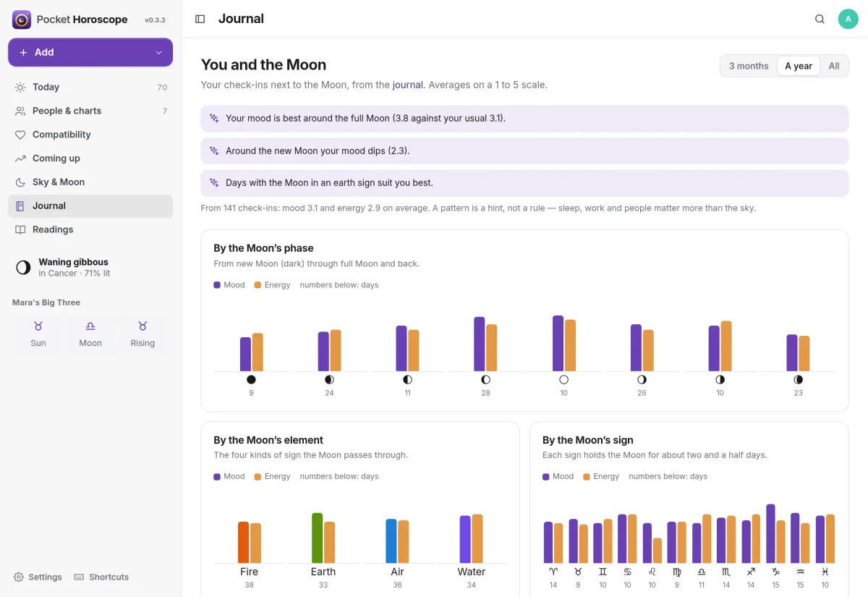Click the Mood swatch in the Moon's phase legend
Viewport: 868px width, 597px height.
(217, 285)
